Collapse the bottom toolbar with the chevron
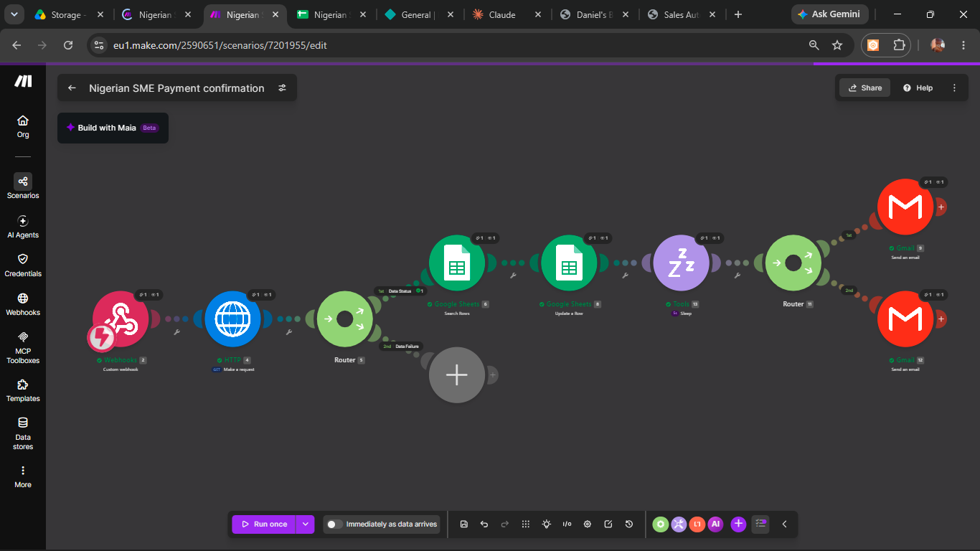The width and height of the screenshot is (980, 551). click(784, 524)
